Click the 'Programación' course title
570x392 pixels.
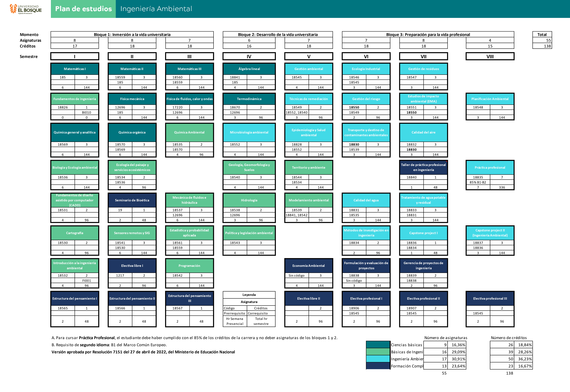pos(189,266)
